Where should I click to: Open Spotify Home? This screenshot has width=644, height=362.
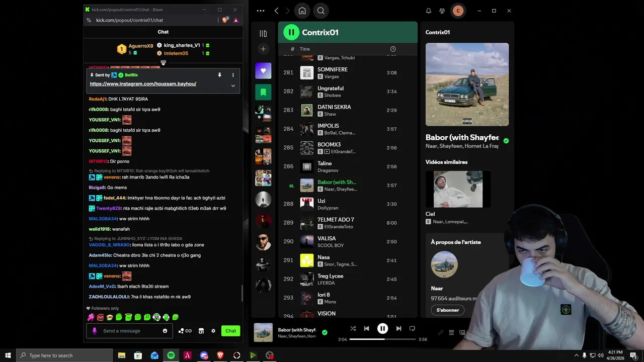[x=302, y=11]
